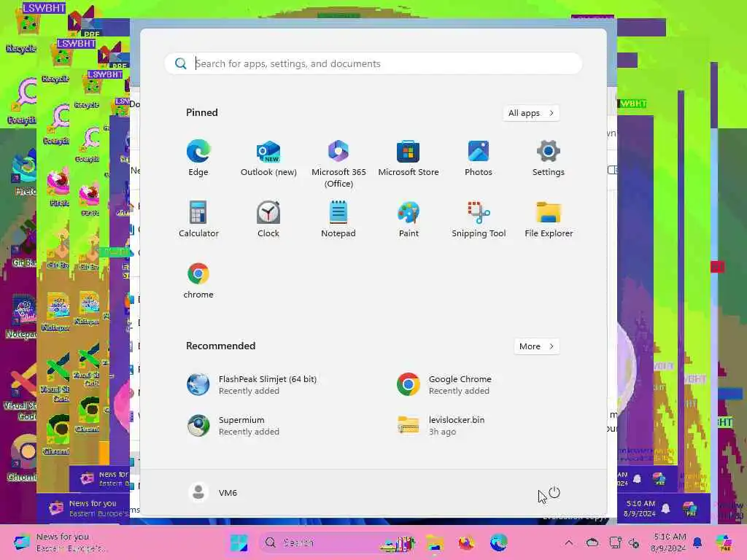Open levislocker.bin recent file
747x560 pixels.
pyautogui.click(x=441, y=426)
